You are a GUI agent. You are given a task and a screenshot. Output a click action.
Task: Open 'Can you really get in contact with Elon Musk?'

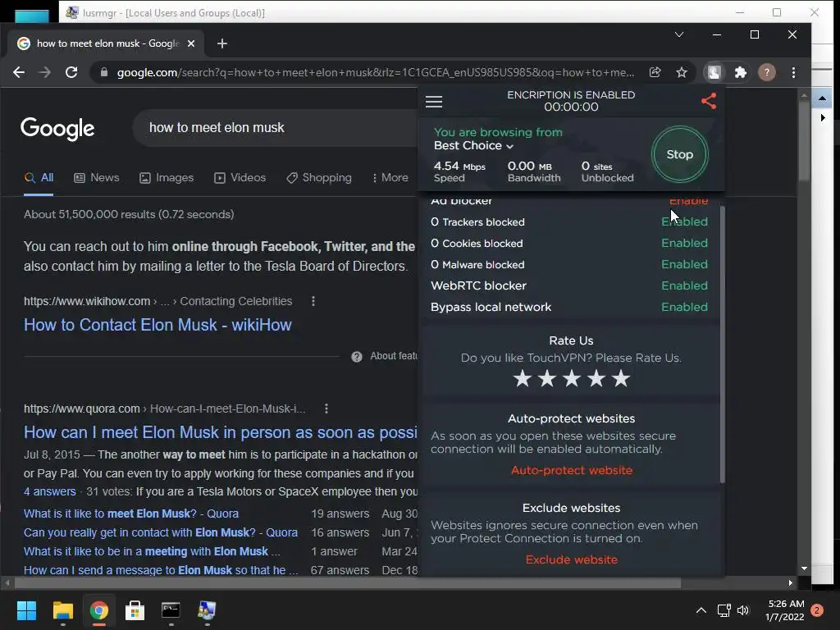point(161,533)
